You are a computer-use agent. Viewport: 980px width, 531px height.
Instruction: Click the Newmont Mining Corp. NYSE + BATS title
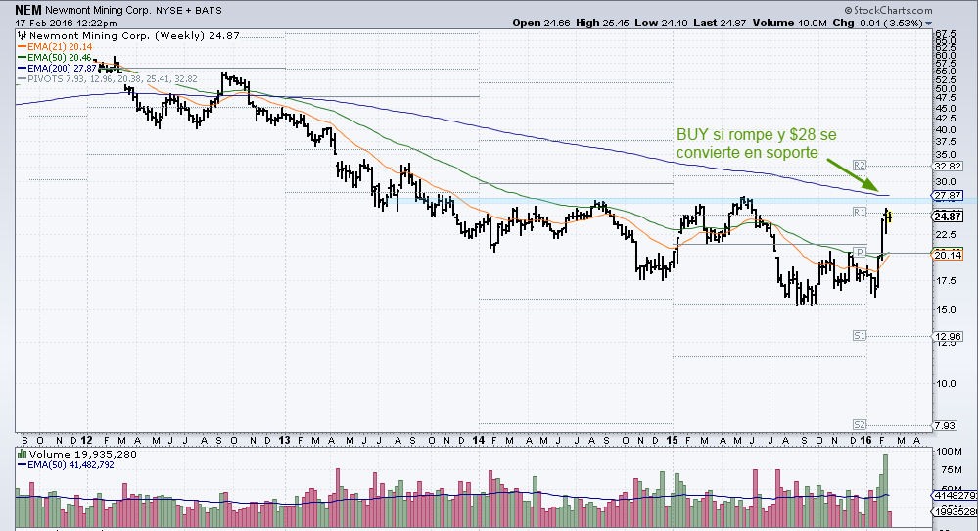point(133,11)
